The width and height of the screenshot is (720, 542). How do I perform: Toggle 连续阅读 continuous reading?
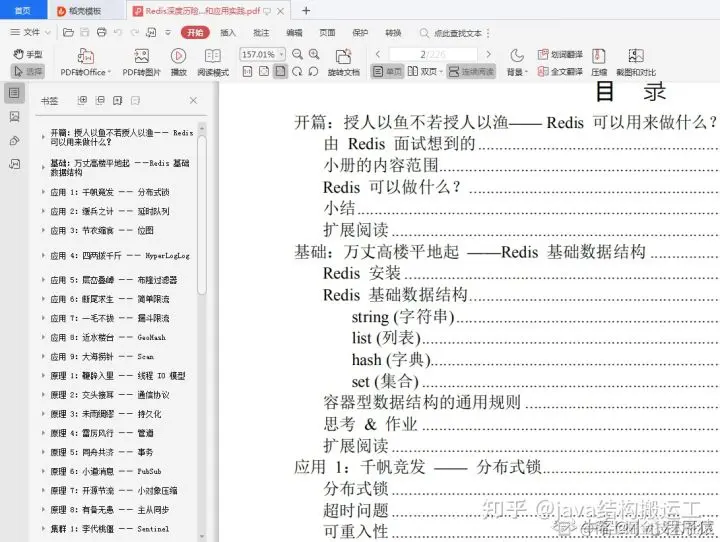(x=471, y=72)
